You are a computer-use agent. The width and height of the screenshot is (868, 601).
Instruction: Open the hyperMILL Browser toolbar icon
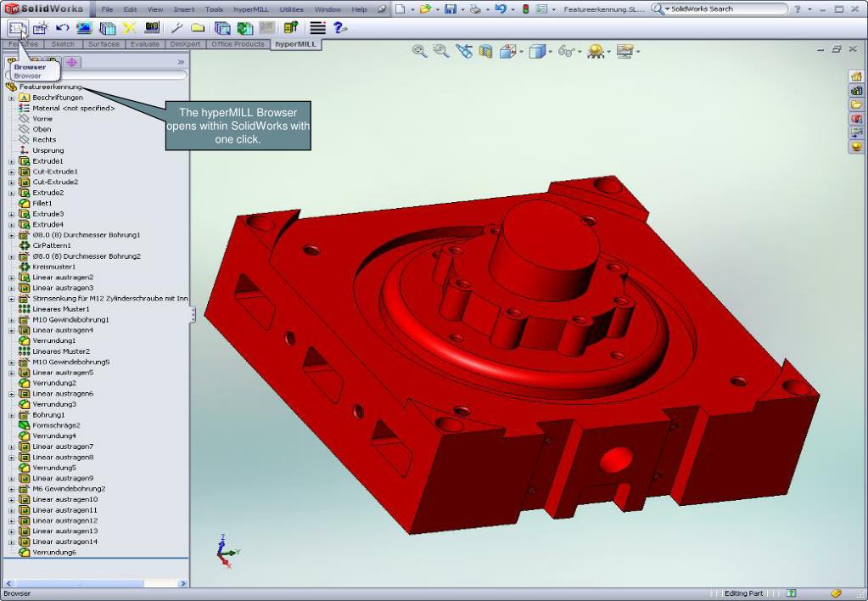point(17,27)
